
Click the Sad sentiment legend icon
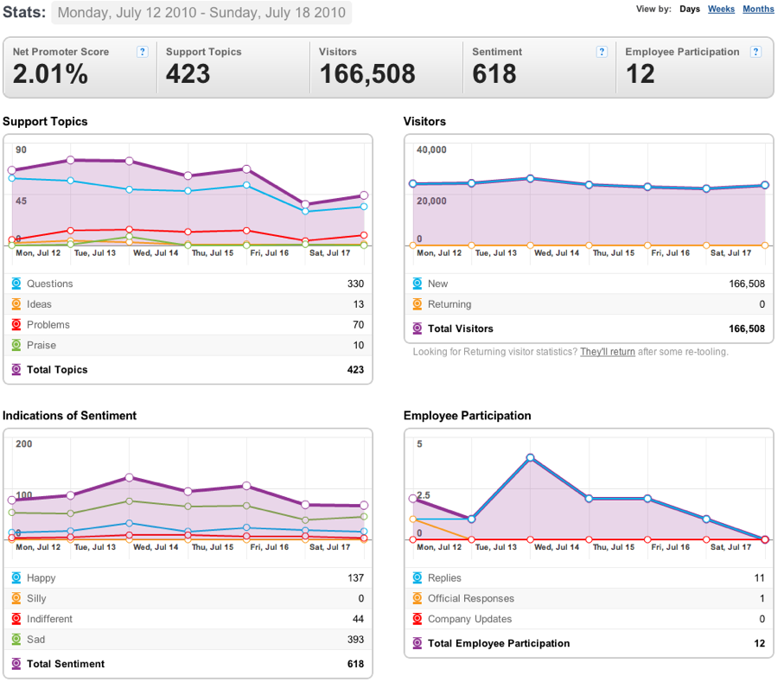[16, 640]
